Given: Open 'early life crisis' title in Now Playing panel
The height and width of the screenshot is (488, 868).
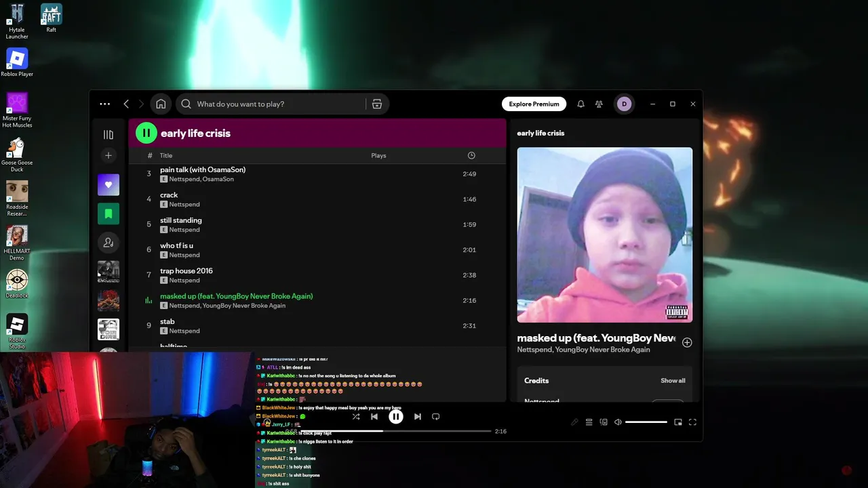Looking at the screenshot, I should pos(540,133).
